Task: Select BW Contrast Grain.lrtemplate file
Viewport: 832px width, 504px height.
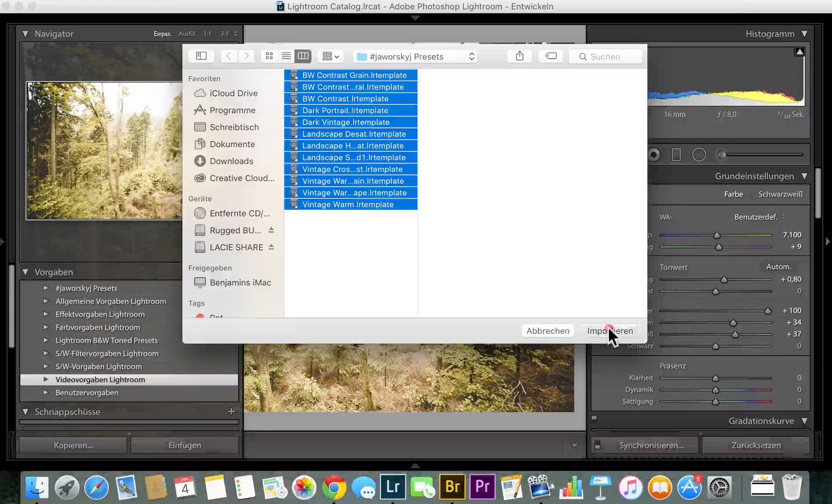Action: (351, 75)
